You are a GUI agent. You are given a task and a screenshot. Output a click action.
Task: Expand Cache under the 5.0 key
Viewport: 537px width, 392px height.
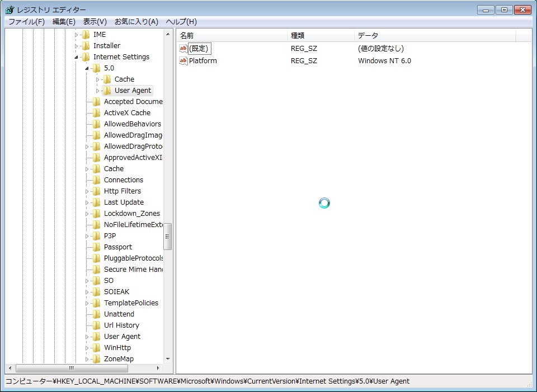click(97, 79)
